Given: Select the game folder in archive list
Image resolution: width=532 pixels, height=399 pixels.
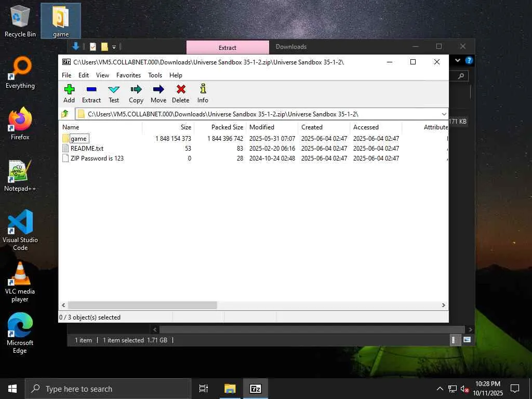Looking at the screenshot, I should [79, 138].
